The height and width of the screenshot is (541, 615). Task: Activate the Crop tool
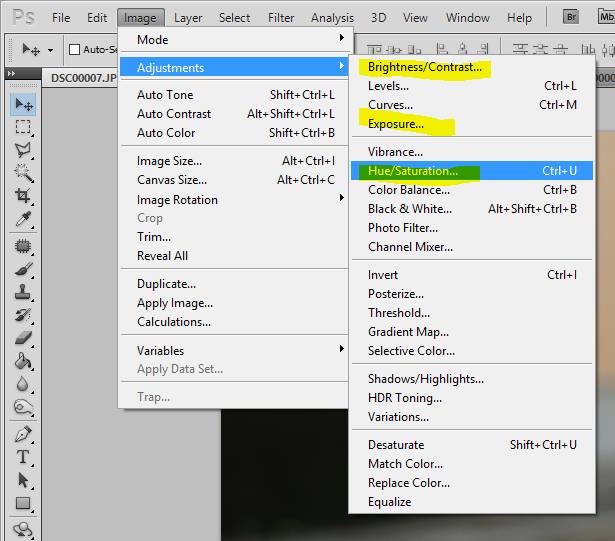pyautogui.click(x=23, y=196)
